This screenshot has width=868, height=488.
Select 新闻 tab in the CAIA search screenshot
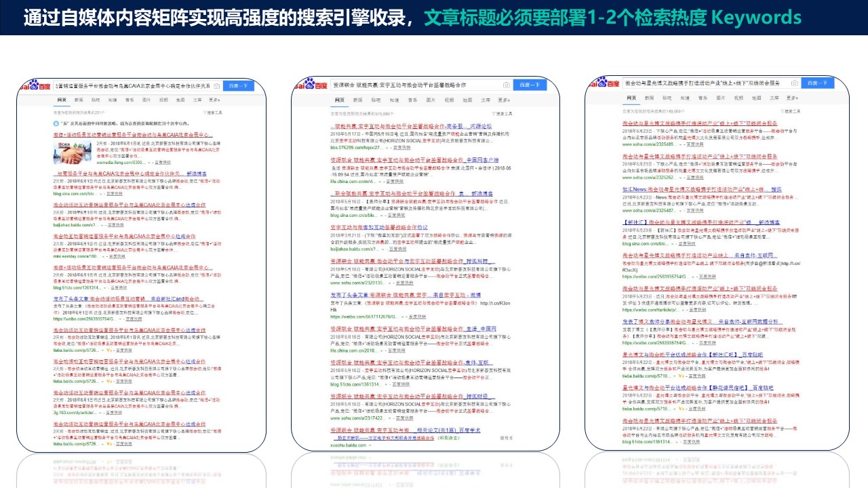coord(79,100)
